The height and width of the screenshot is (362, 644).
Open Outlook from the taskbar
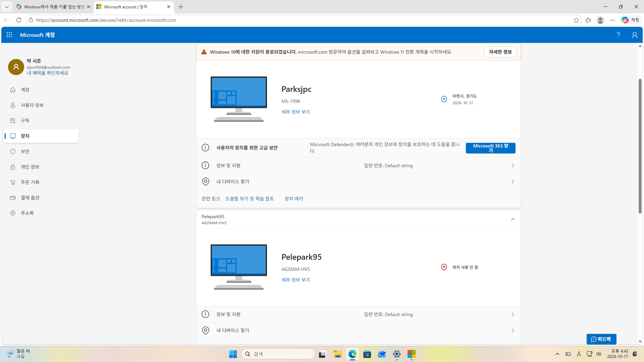click(x=382, y=354)
